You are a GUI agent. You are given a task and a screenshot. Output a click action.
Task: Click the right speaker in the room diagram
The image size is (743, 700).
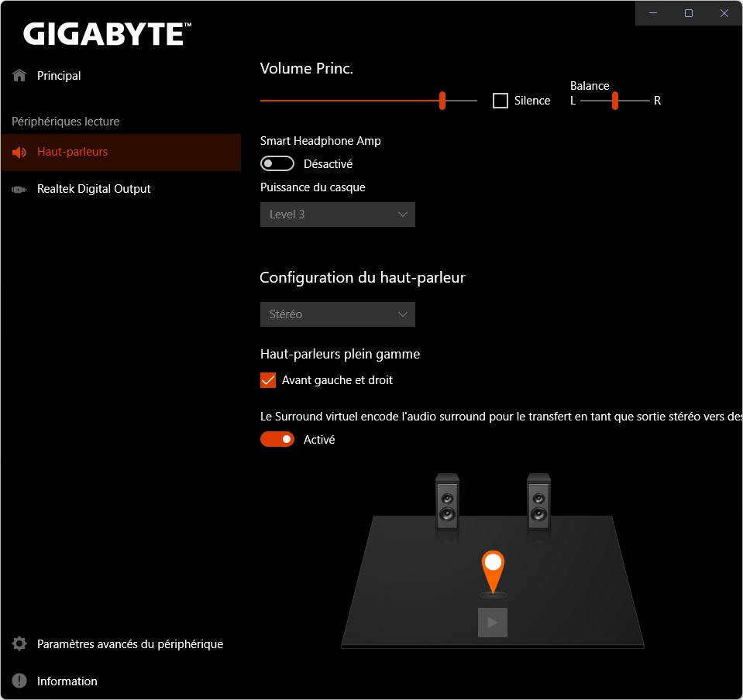point(538,503)
